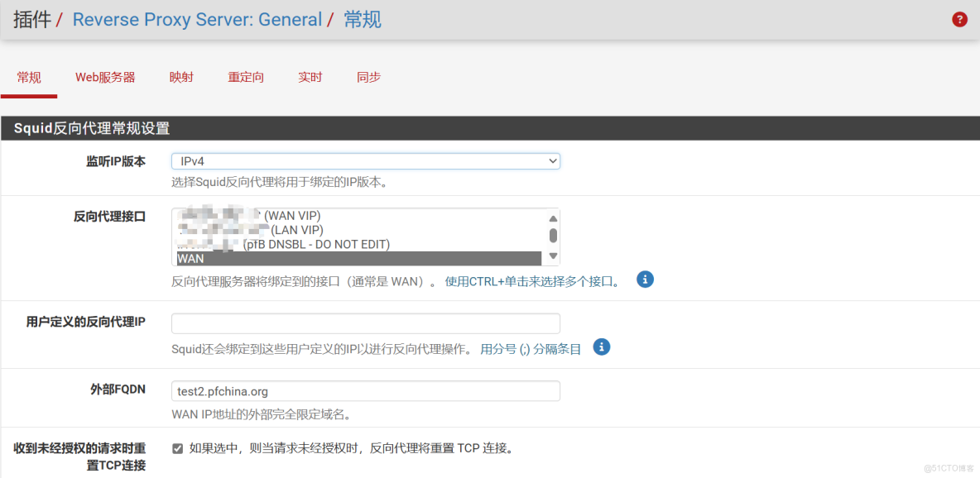Open the 插件 breadcrumb link
This screenshot has width=980, height=478.
point(31,18)
